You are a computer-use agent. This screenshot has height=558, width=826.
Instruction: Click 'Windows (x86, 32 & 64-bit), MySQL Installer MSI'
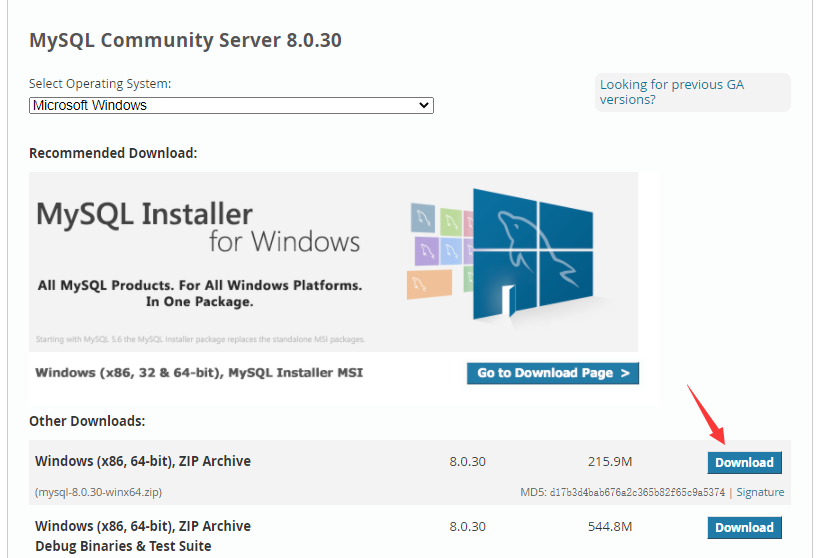(x=199, y=373)
